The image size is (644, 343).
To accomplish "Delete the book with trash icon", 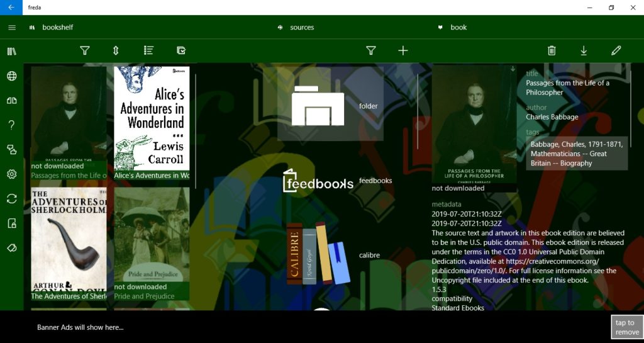I will (552, 50).
